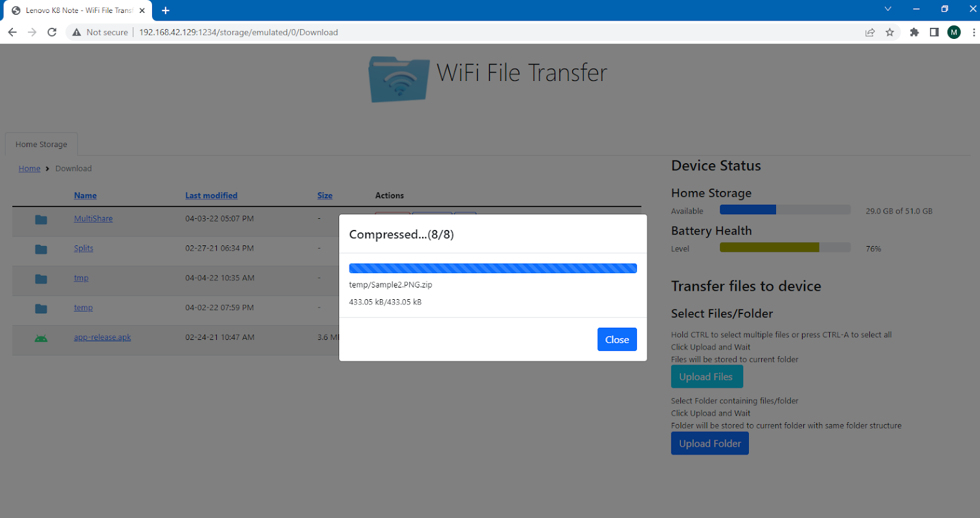Click the tmp folder icon
980x518 pixels.
coord(41,279)
